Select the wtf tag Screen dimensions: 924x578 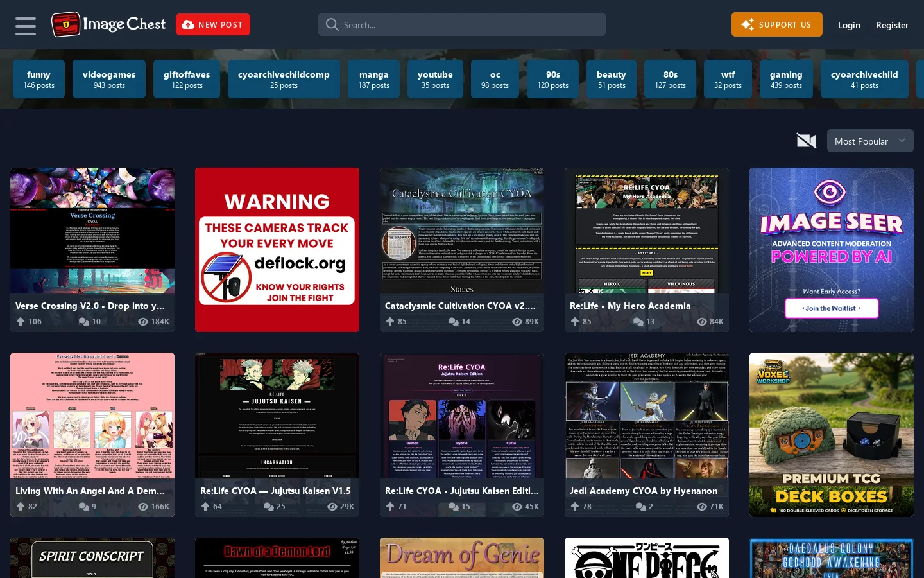(728, 79)
